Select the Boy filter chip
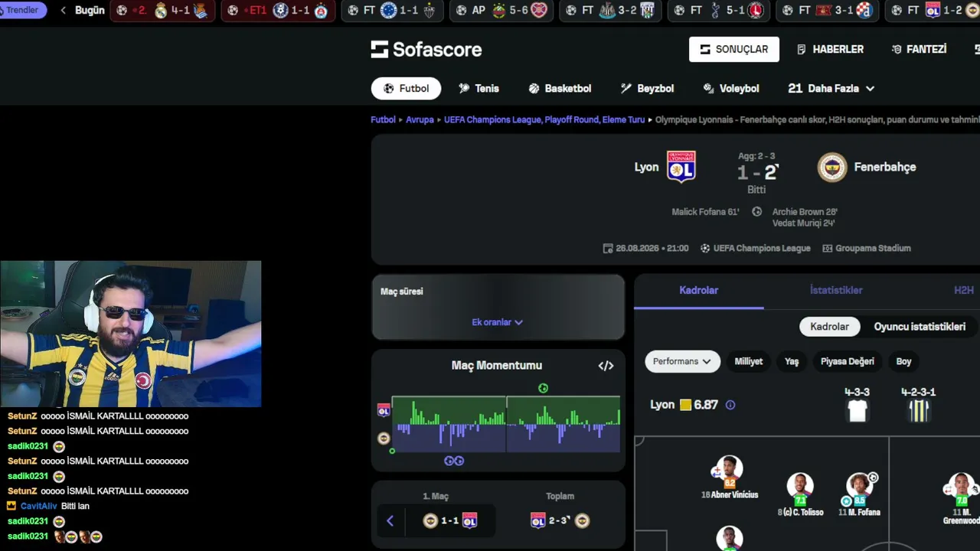 904,361
